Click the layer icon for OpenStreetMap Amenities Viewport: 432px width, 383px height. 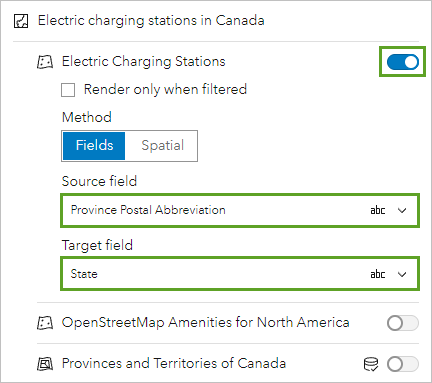tap(45, 323)
